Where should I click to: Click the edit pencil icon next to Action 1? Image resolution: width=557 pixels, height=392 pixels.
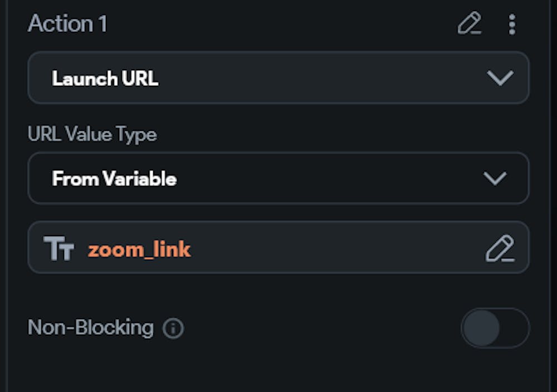click(471, 24)
